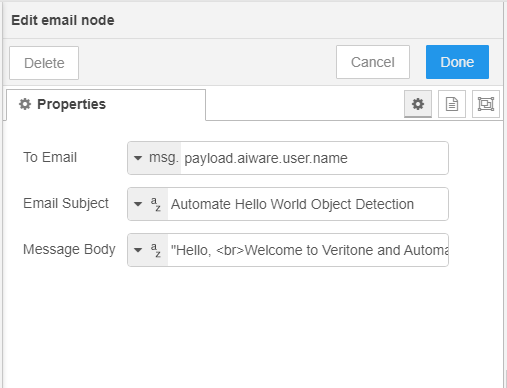
Task: Open node properties gear icon
Action: tap(418, 104)
